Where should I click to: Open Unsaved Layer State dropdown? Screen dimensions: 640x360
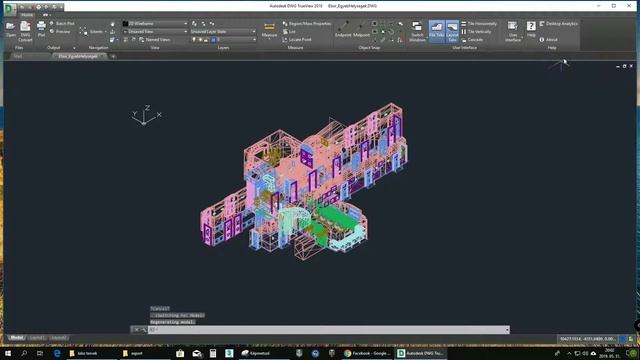223,31
